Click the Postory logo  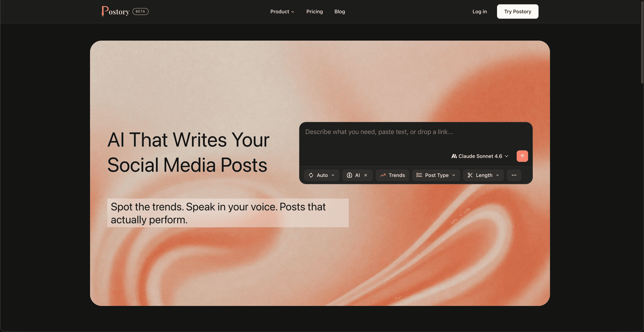coord(116,11)
